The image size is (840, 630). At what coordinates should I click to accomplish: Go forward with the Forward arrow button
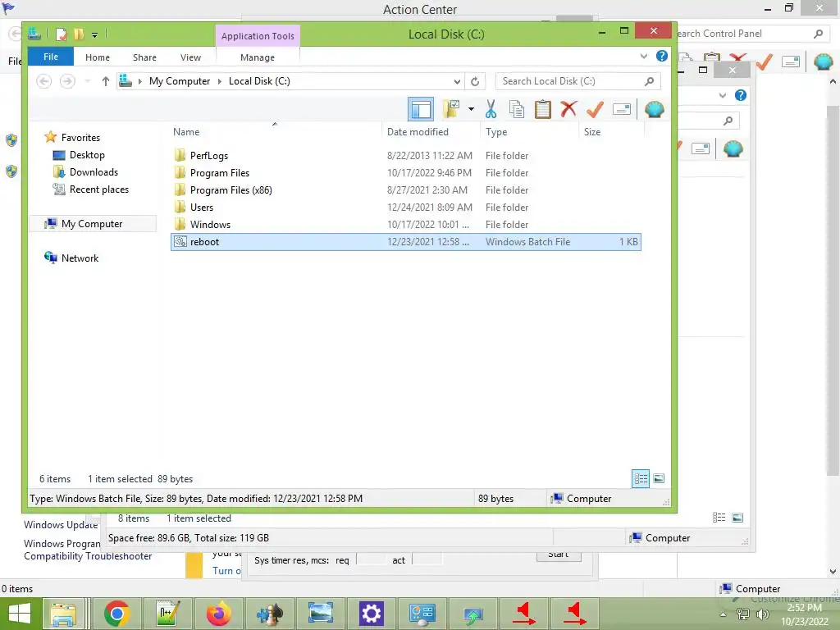(x=67, y=81)
